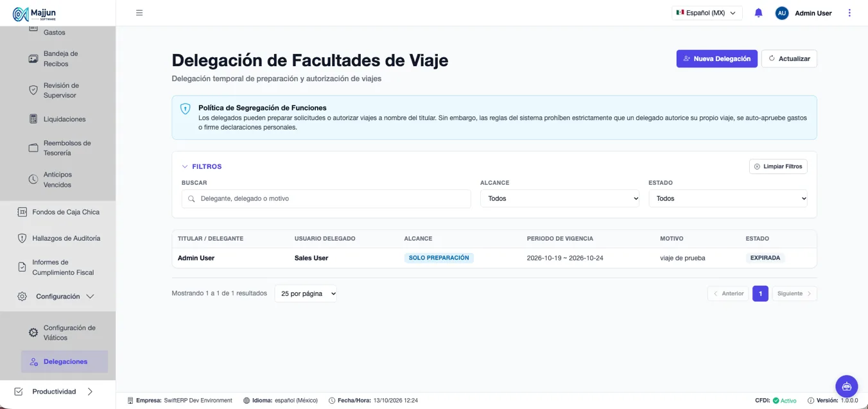868x409 pixels.
Task: Open the chatbot assistant floating button
Action: [x=846, y=387]
